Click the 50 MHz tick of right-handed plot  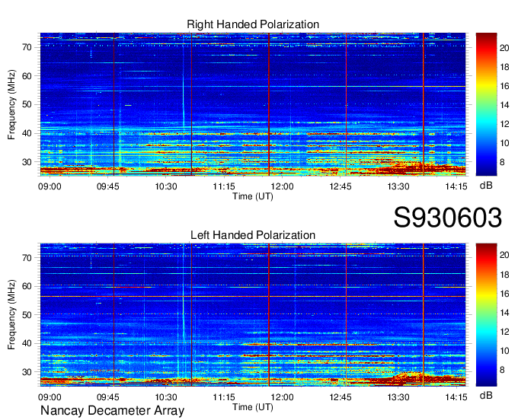(27, 105)
